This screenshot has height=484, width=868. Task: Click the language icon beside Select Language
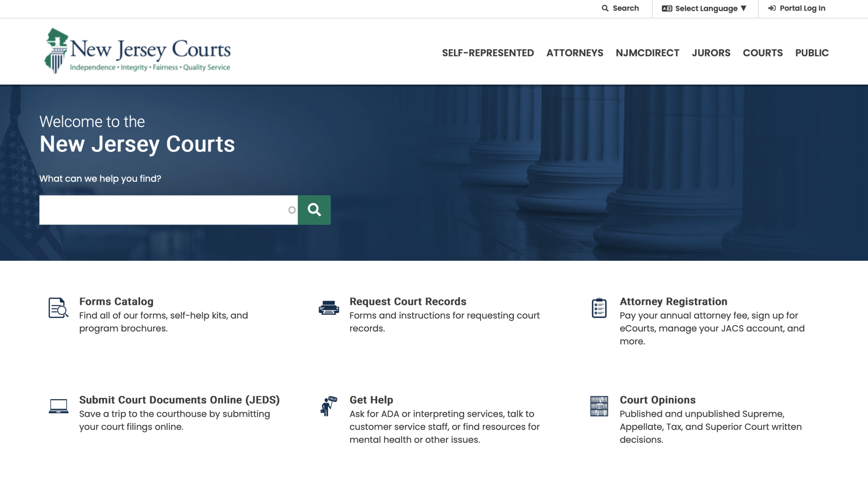click(667, 8)
